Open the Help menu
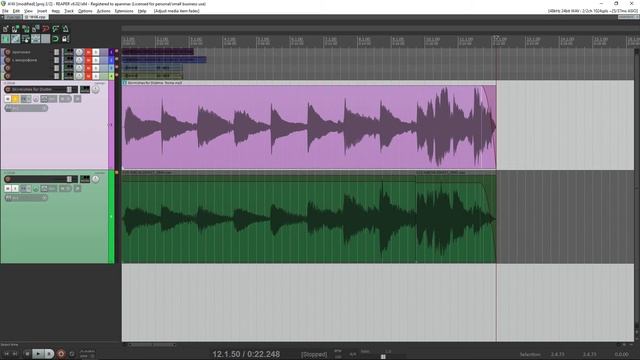Image resolution: width=640 pixels, height=360 pixels. pyautogui.click(x=142, y=11)
